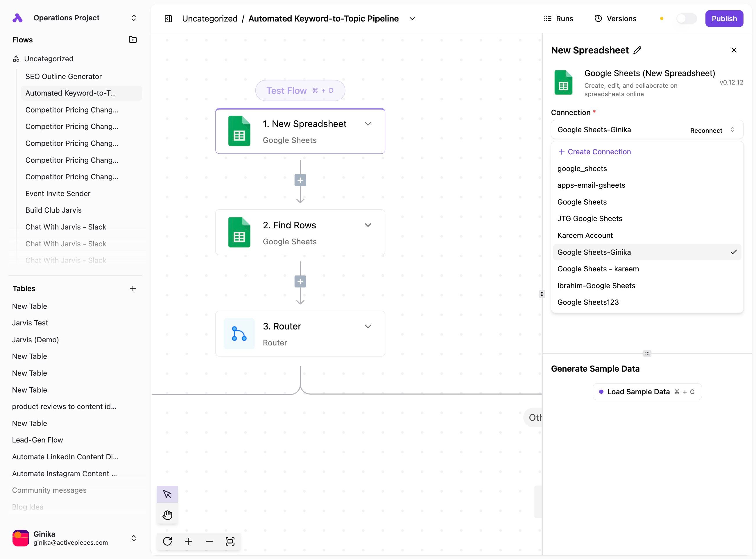Click the Publish button
756x559 pixels.
coord(724,19)
